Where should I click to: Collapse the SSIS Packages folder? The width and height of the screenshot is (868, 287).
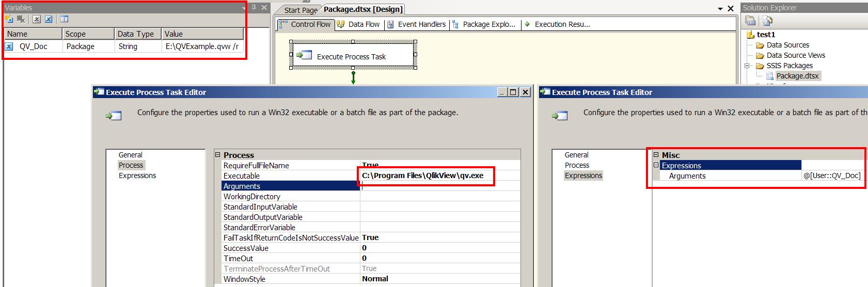click(747, 66)
